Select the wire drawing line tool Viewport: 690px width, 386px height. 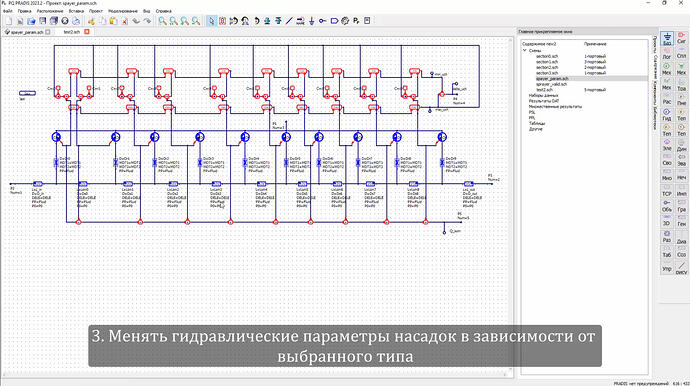click(x=289, y=21)
